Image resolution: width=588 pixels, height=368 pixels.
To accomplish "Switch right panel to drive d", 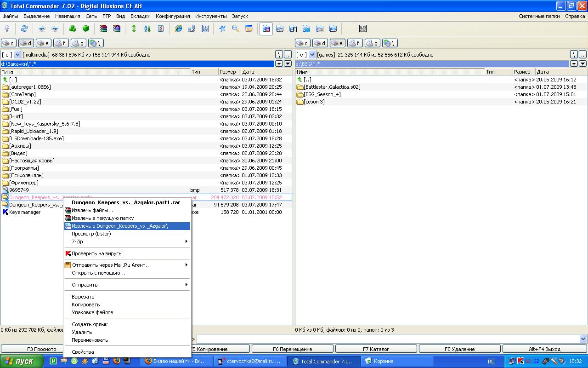I will (x=320, y=43).
